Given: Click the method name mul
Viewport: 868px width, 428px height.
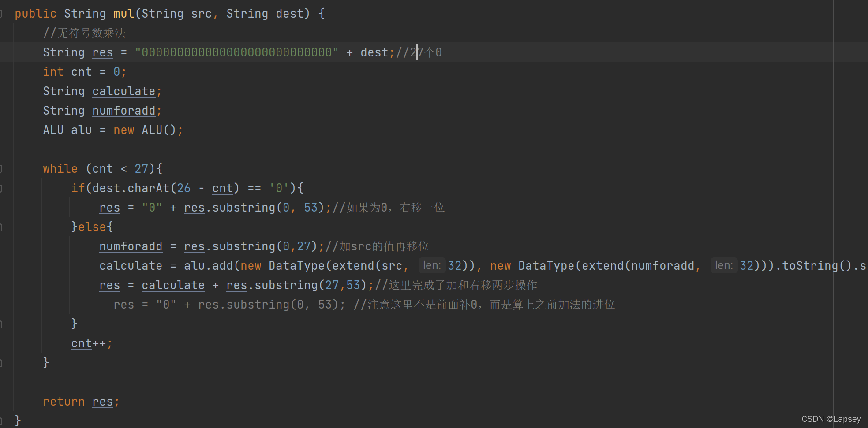Looking at the screenshot, I should (x=124, y=14).
